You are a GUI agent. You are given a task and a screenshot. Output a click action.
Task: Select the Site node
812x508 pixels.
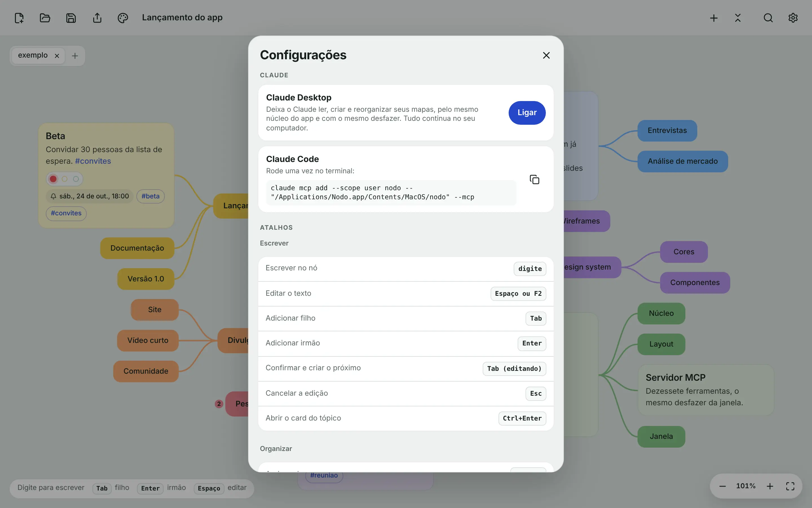coord(155,310)
